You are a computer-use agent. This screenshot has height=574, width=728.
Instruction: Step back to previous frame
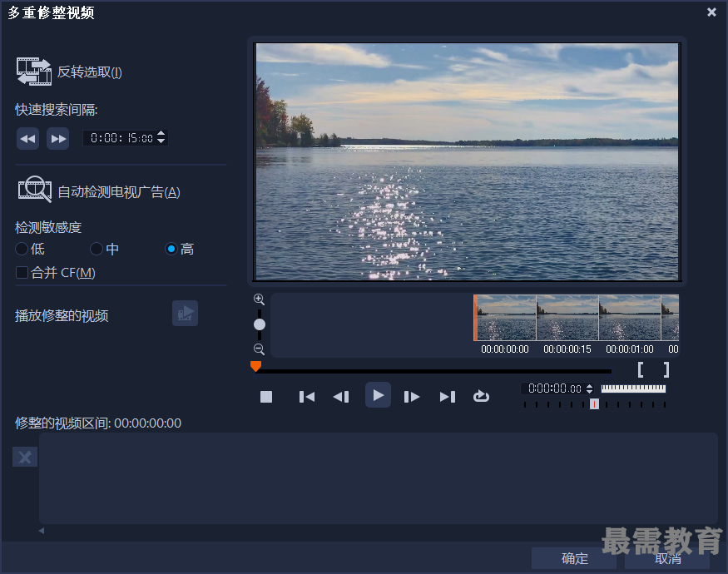click(341, 397)
